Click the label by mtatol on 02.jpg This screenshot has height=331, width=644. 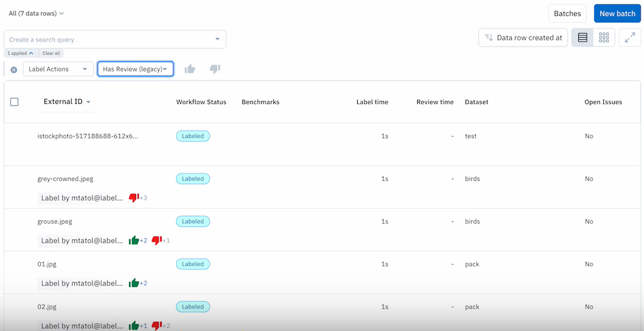pyautogui.click(x=82, y=326)
